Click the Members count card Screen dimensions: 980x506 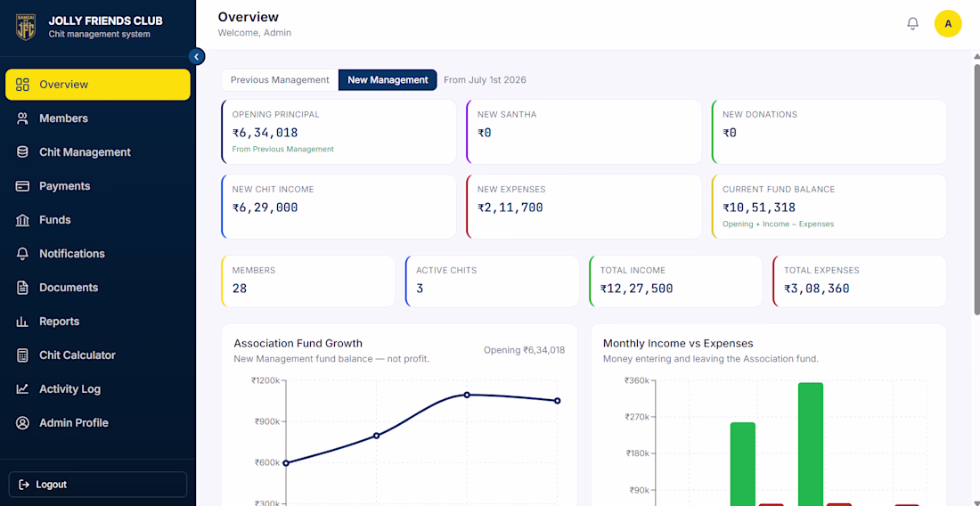pos(308,282)
